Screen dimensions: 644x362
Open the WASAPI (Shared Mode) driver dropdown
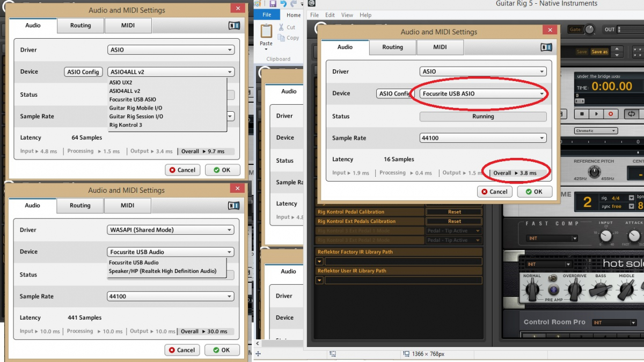171,230
